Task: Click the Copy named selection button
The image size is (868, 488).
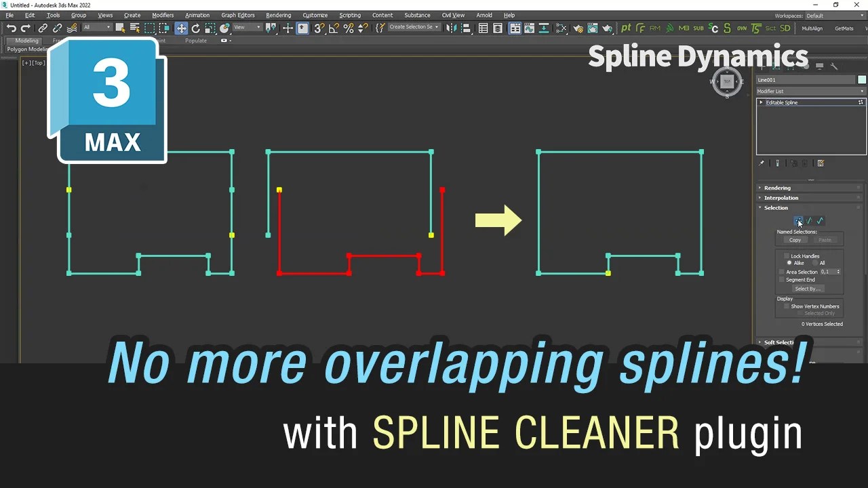Action: point(795,240)
